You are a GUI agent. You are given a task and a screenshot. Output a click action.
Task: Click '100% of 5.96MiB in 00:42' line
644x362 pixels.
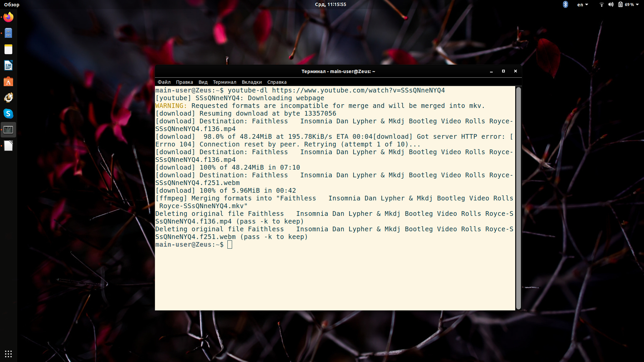click(x=225, y=190)
